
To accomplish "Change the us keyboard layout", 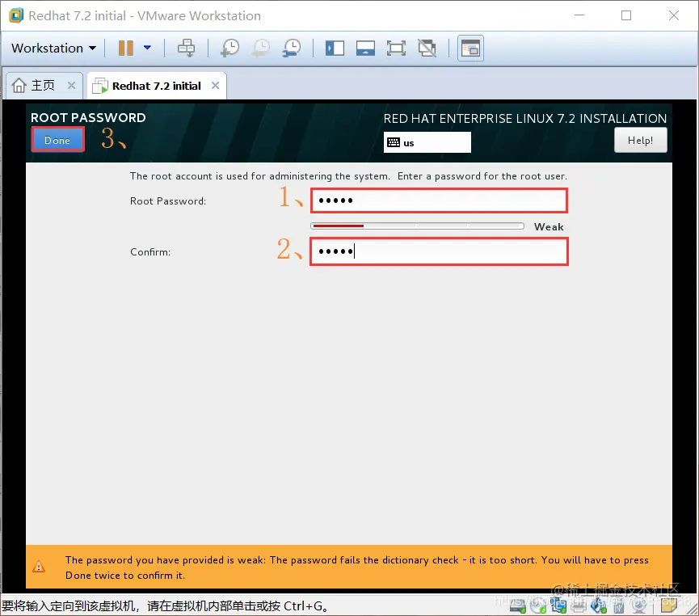I will click(427, 142).
